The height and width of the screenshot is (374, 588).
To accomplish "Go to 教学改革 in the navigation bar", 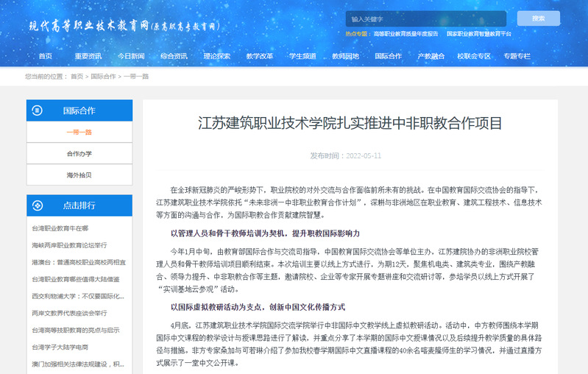I will point(260,56).
